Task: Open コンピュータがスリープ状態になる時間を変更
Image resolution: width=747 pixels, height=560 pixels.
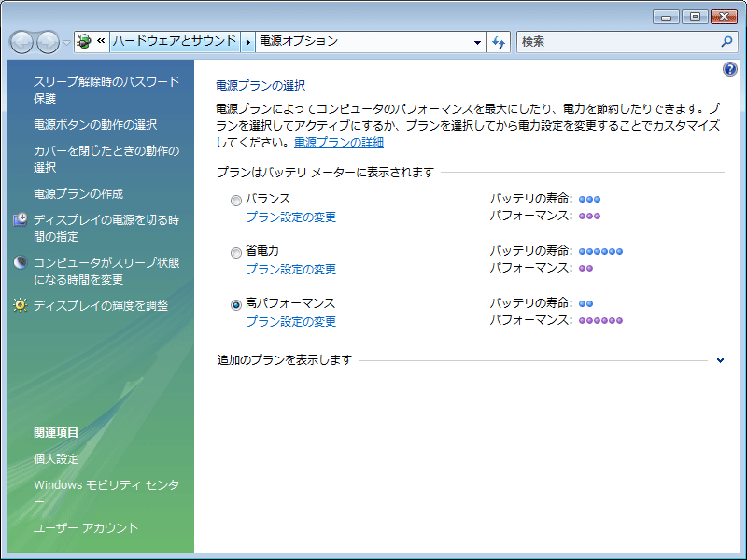Action: (106, 271)
